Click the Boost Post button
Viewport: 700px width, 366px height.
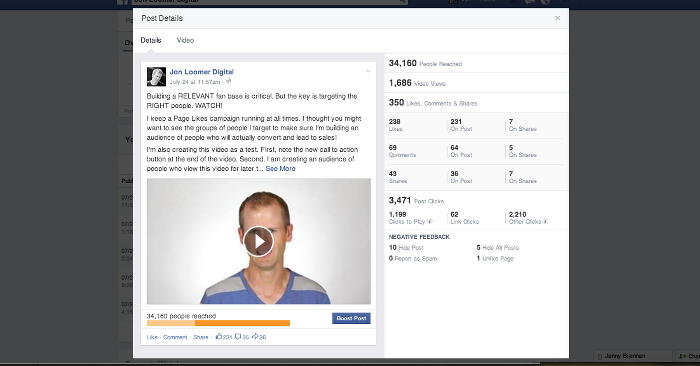(x=351, y=318)
